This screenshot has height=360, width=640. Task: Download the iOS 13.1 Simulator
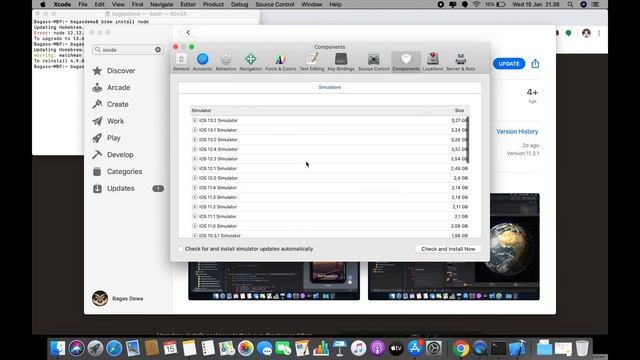tap(195, 130)
